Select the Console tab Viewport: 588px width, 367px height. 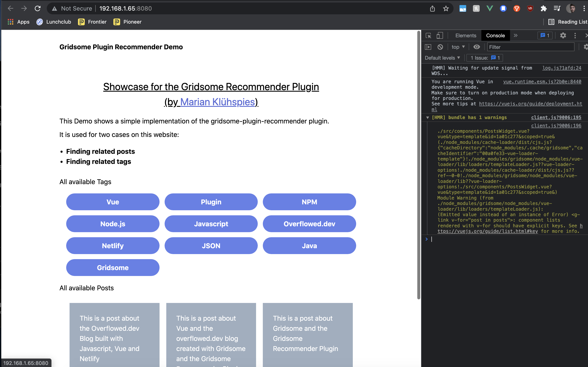click(495, 36)
